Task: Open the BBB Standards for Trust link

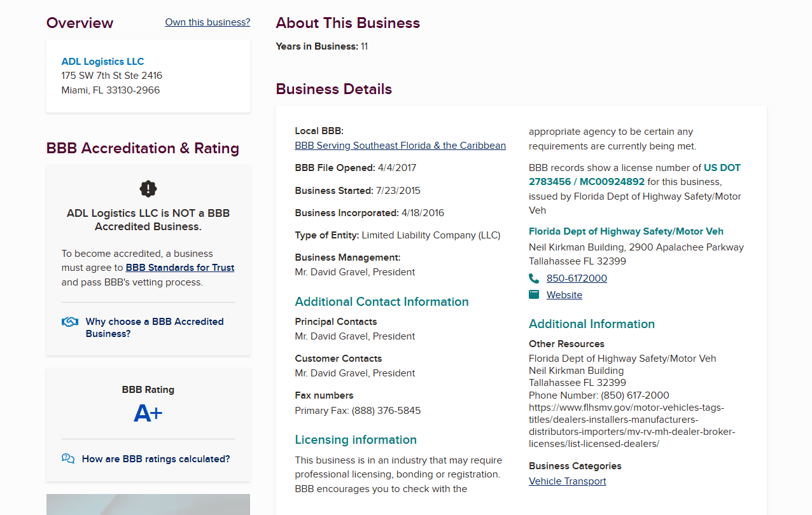Action: [180, 268]
